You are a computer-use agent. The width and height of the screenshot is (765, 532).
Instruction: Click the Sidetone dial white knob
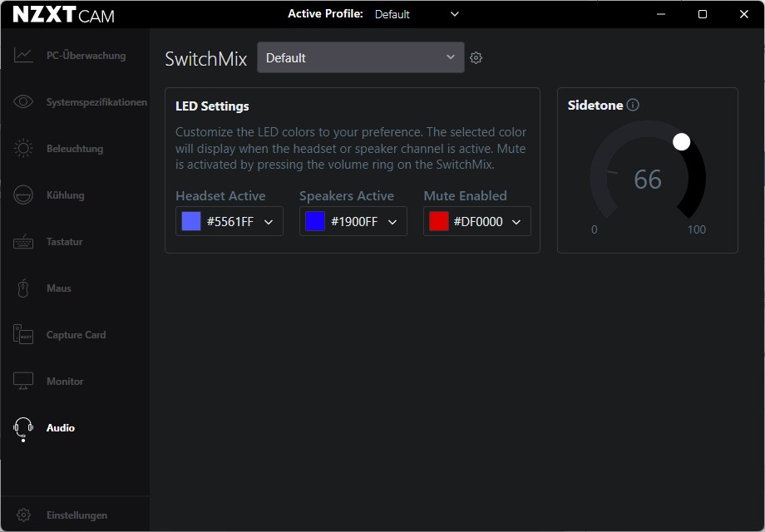coord(682,142)
